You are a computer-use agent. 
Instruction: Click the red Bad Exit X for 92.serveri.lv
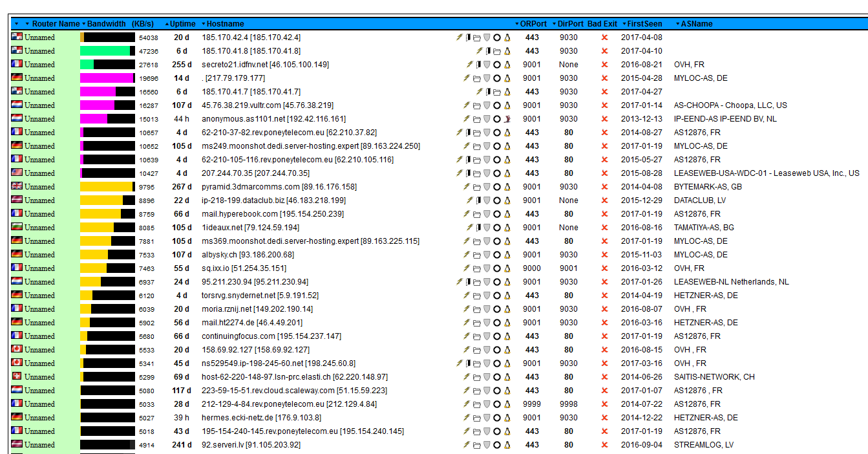pos(604,445)
